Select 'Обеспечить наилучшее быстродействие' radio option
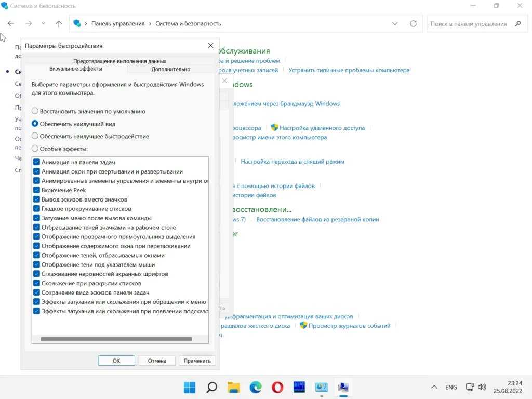Screen dimensions: 532x399 [35, 136]
